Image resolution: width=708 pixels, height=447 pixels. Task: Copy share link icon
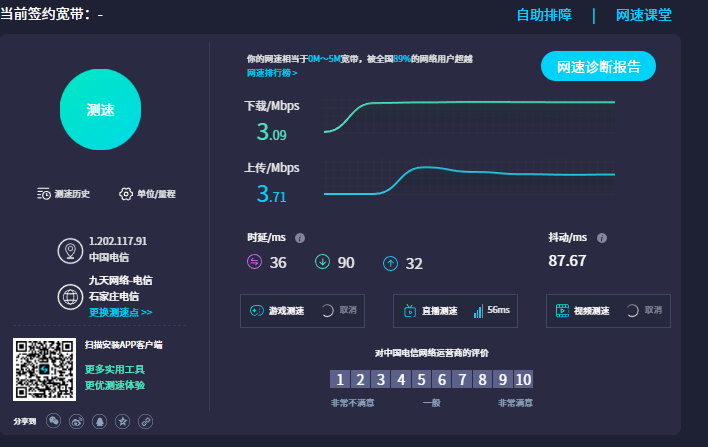point(146,421)
